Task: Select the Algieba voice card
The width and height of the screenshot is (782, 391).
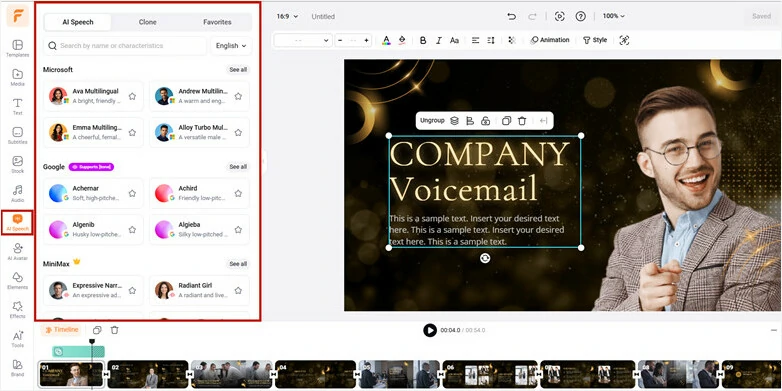Action: tap(199, 229)
